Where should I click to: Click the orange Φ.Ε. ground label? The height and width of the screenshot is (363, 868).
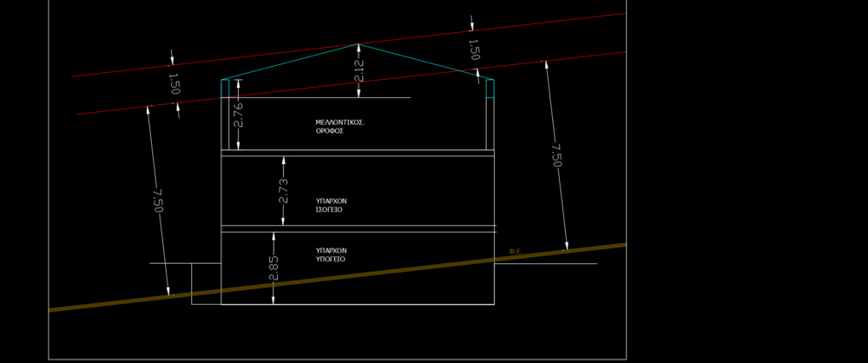[x=515, y=252]
